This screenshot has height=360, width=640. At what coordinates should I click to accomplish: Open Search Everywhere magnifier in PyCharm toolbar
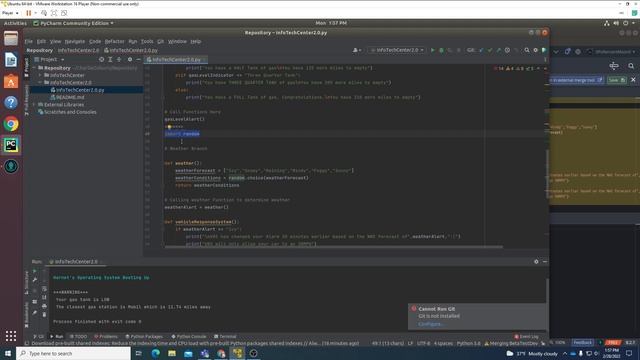click(x=527, y=50)
